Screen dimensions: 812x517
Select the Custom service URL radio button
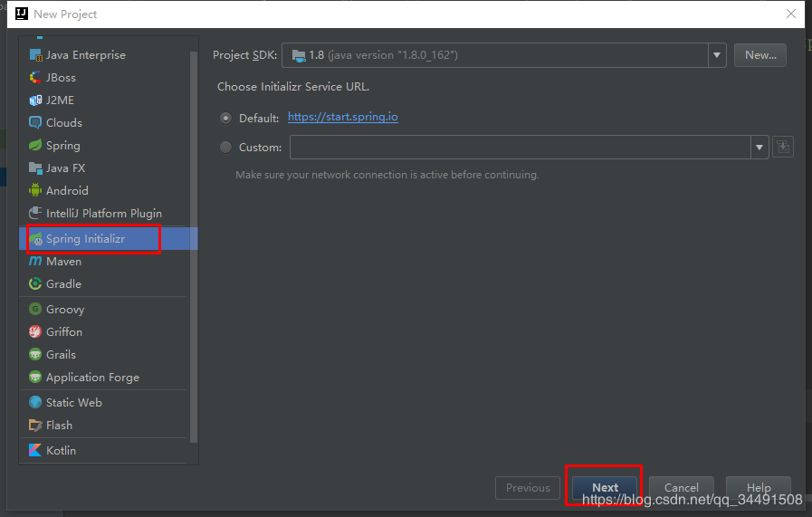(225, 147)
